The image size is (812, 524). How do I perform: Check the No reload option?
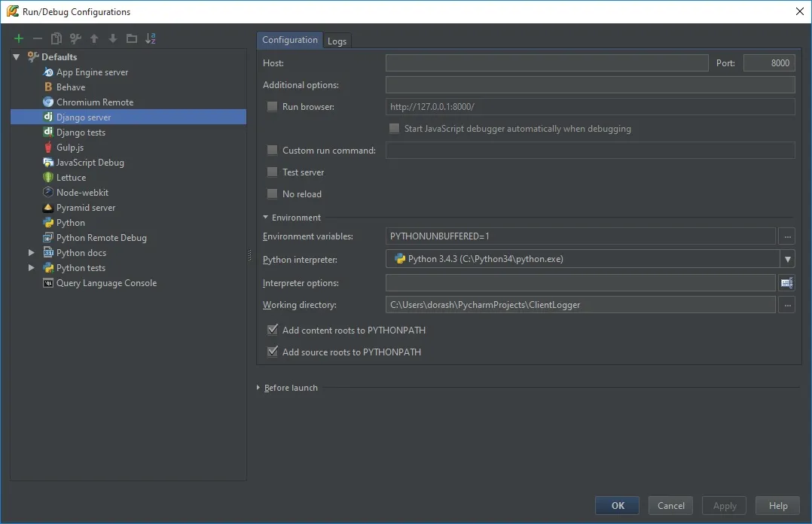click(272, 193)
